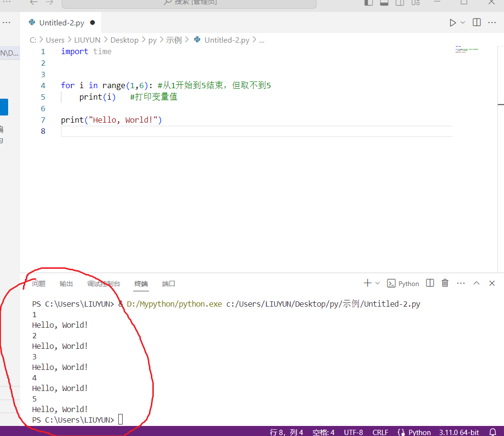Split the editor to the right

click(x=477, y=23)
